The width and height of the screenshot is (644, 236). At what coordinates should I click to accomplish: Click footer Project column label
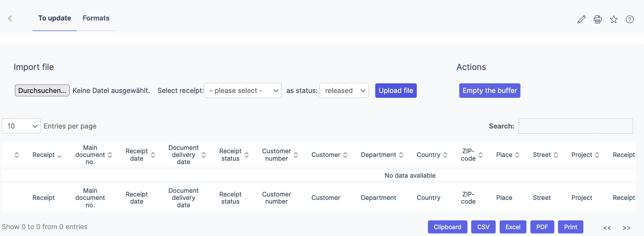[x=582, y=198]
